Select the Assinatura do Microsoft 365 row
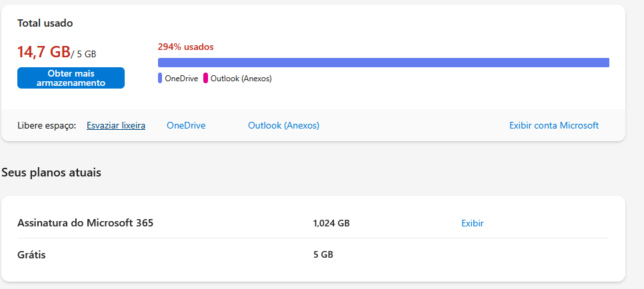644x289 pixels. point(313,223)
